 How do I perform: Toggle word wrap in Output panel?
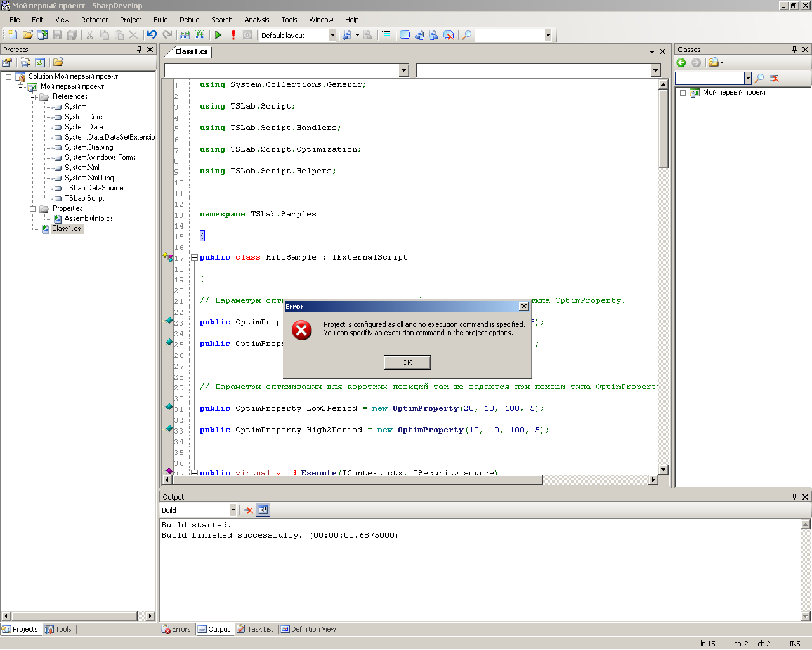(x=263, y=510)
